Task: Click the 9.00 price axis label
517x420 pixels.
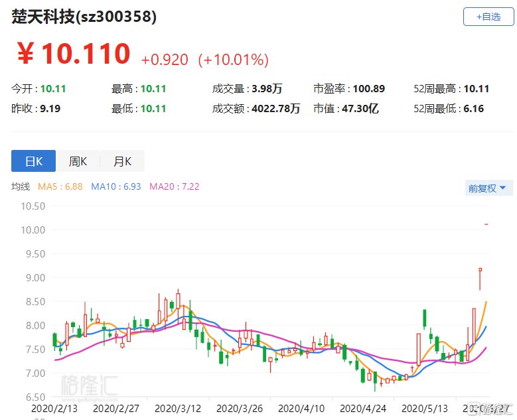Action: pyautogui.click(x=35, y=278)
